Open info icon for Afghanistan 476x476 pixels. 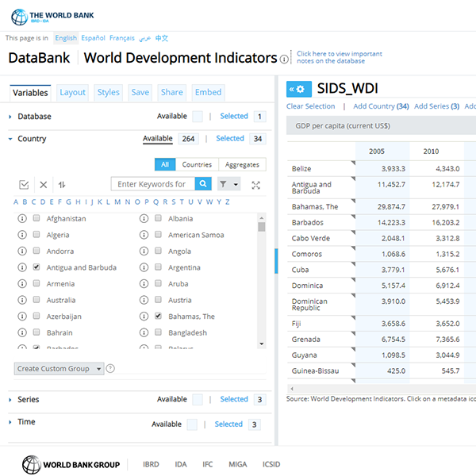click(x=22, y=219)
